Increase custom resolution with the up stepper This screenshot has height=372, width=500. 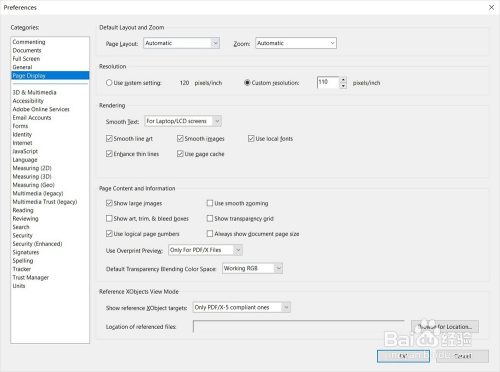point(343,80)
